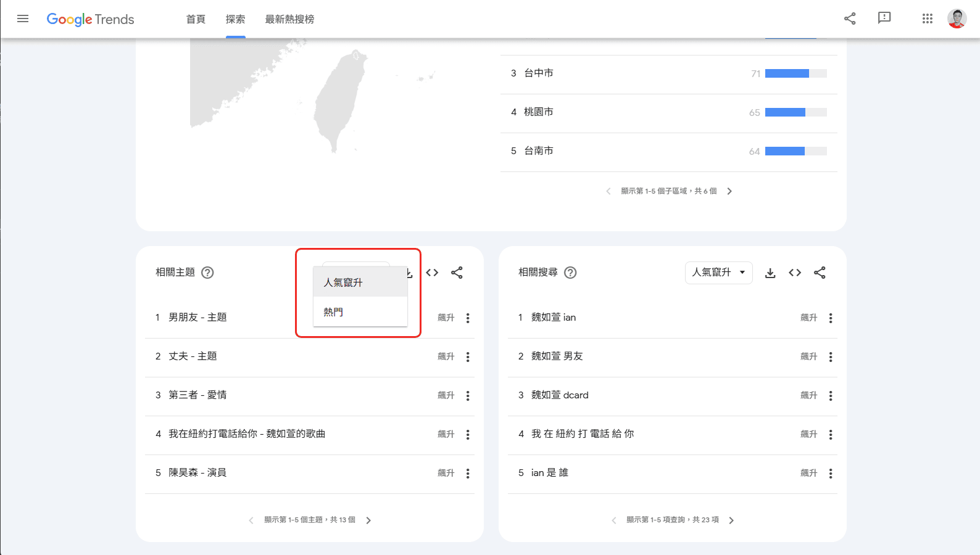Image resolution: width=980 pixels, height=555 pixels.
Task: Choose 人氣竄升 in the dropdown menu
Action: pyautogui.click(x=360, y=282)
